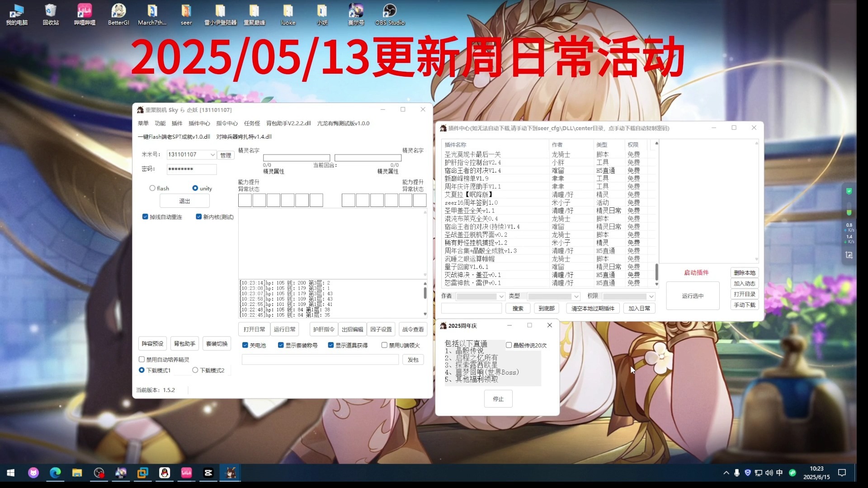Click the 密码 password field
868x488 pixels.
point(191,169)
